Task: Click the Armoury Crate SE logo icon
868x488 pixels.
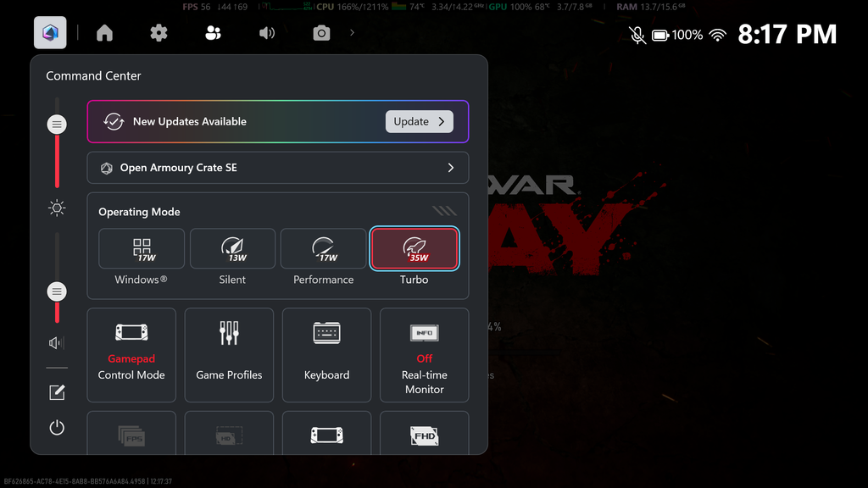Action: tap(106, 169)
